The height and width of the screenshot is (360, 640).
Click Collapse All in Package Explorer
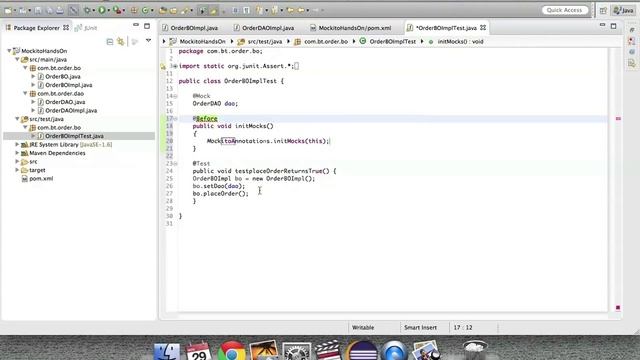click(x=109, y=41)
